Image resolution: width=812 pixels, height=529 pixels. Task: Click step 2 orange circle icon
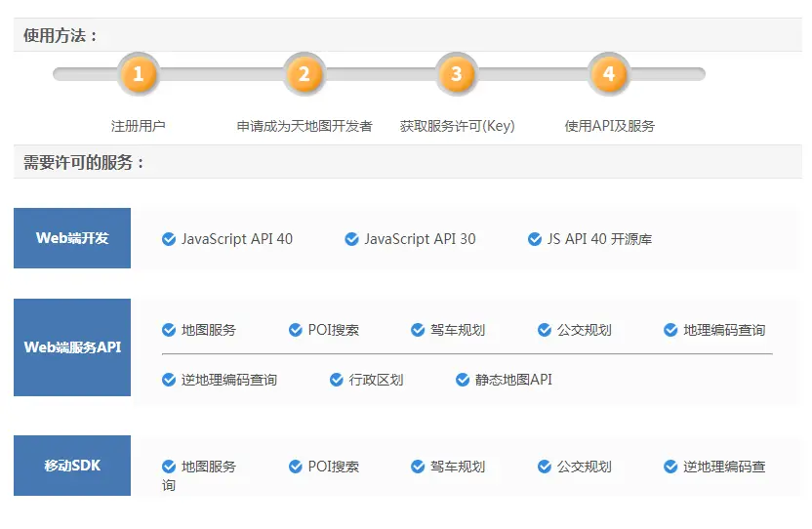click(304, 74)
